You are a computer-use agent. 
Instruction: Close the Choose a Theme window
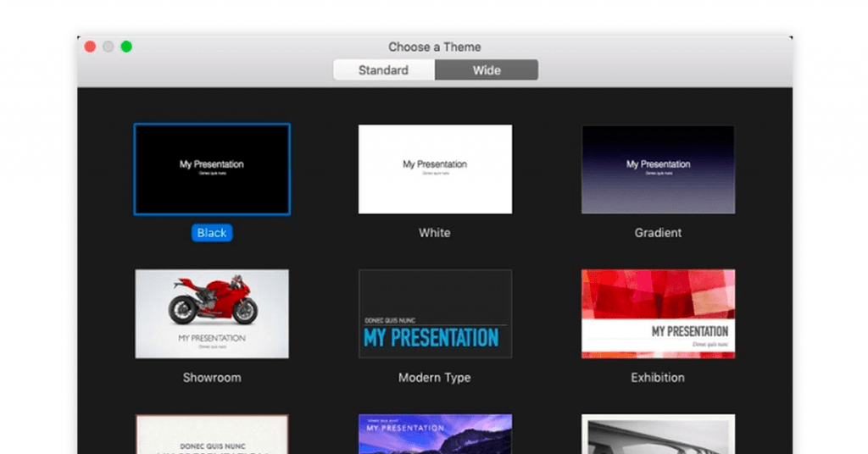[90, 47]
